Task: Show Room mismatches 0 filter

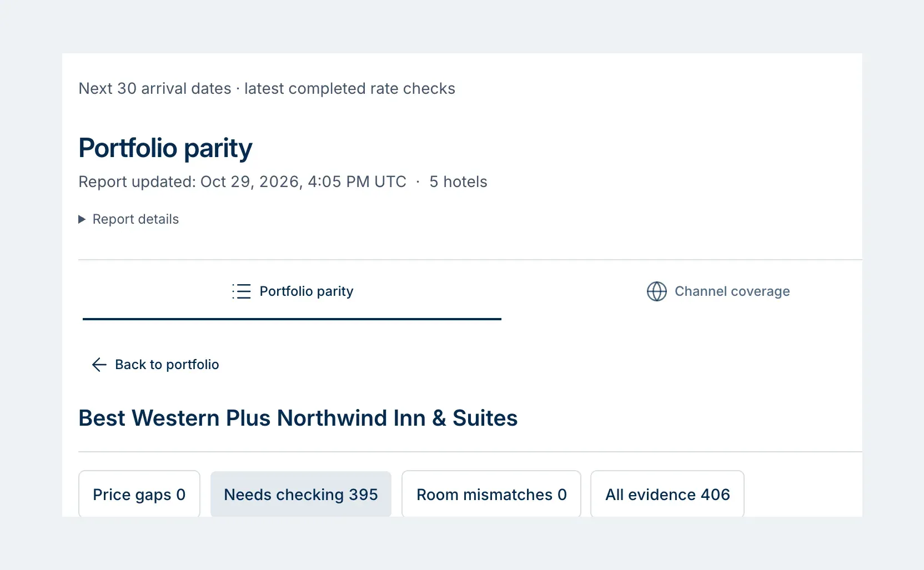Action: click(x=491, y=494)
